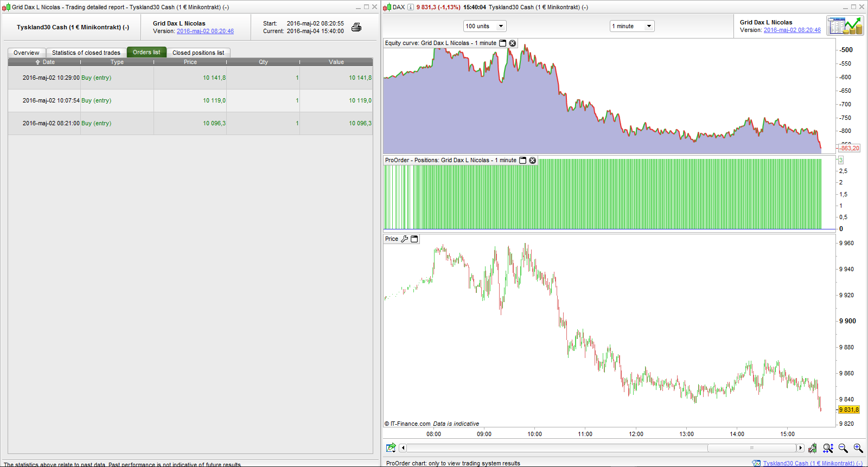Click the horizontal chart scrollbar thumb

click(x=751, y=448)
